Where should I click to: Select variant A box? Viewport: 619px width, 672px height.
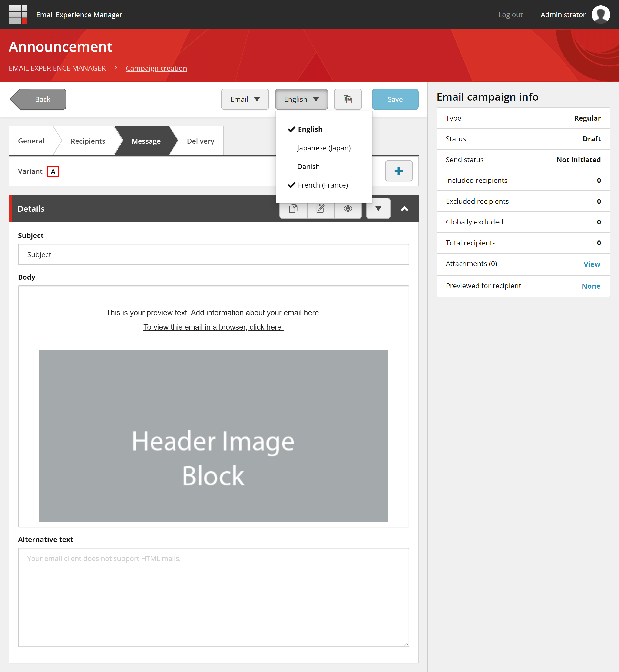pyautogui.click(x=53, y=171)
